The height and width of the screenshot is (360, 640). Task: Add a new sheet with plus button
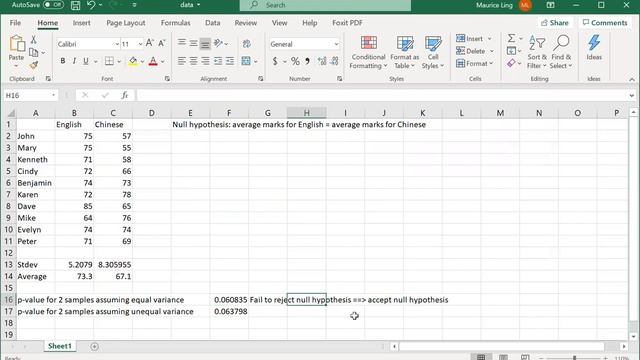[94, 347]
